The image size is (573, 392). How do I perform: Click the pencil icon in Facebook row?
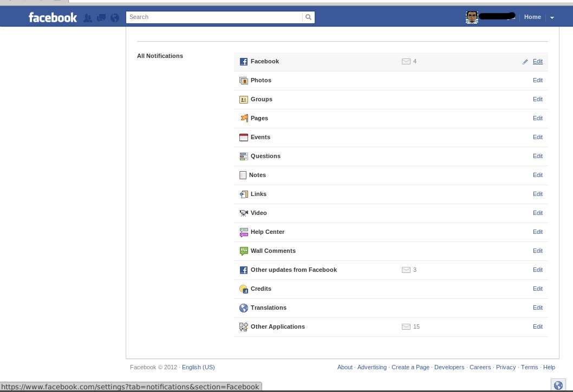525,62
